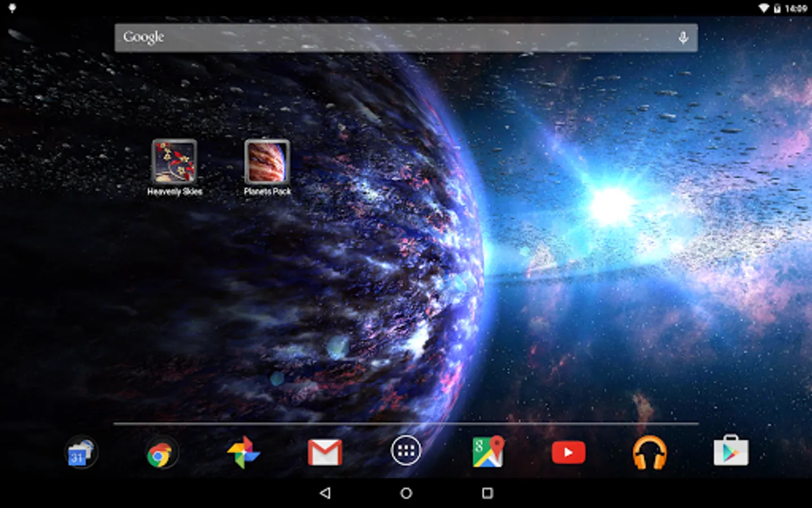Open the Chrome browser
This screenshot has width=812, height=508.
pyautogui.click(x=162, y=453)
